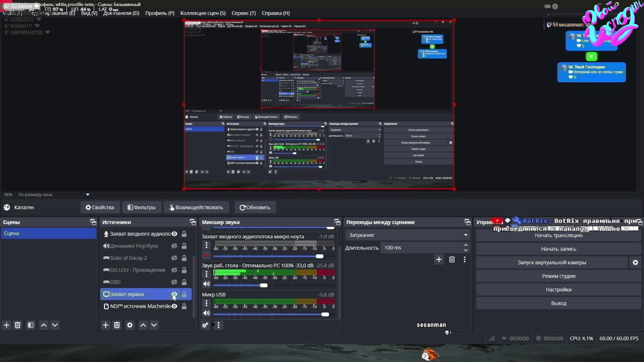
Task: Move the selected source up
Action: [143, 325]
